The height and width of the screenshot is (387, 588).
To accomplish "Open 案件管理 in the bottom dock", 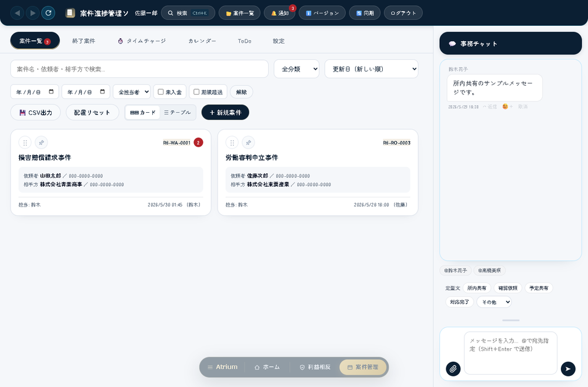I will click(x=363, y=367).
